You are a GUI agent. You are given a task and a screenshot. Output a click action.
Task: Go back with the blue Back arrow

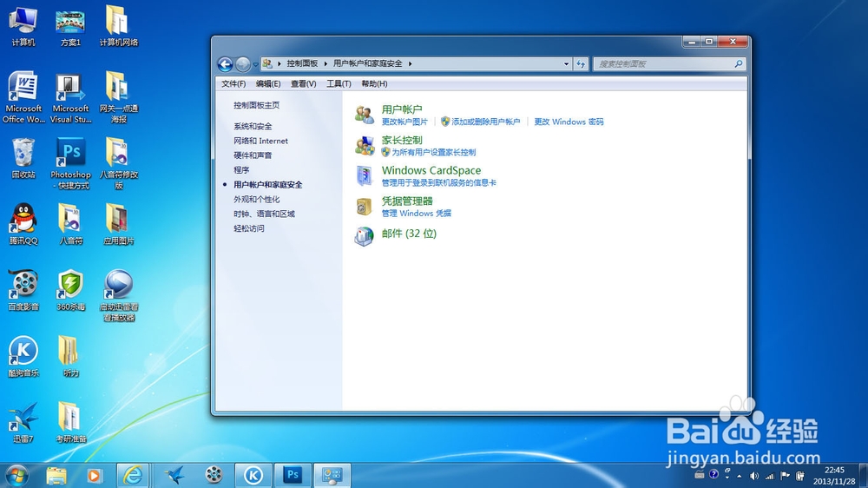(x=225, y=64)
